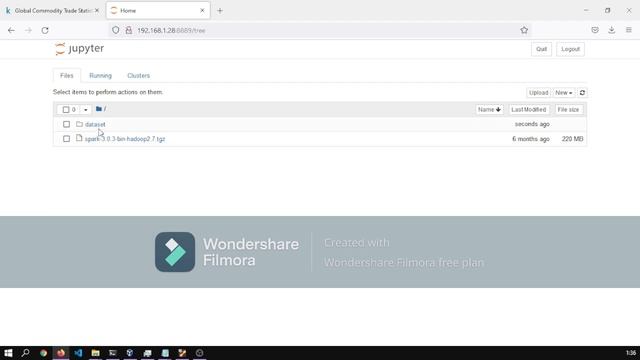Reload the current page

tap(45, 30)
